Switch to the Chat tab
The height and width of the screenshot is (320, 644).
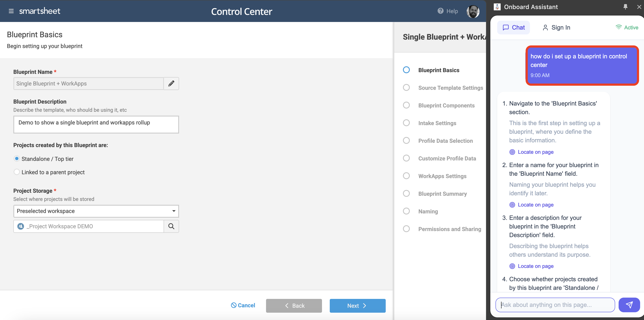click(514, 28)
